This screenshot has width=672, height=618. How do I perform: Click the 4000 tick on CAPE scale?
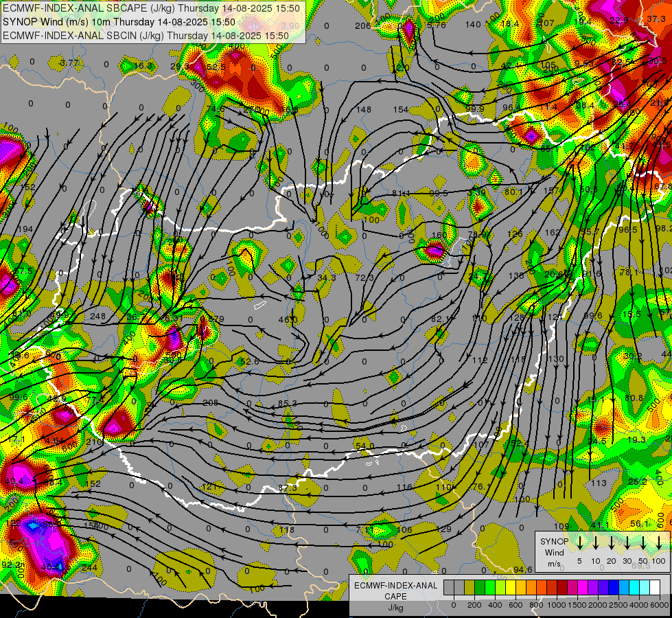[x=639, y=605]
